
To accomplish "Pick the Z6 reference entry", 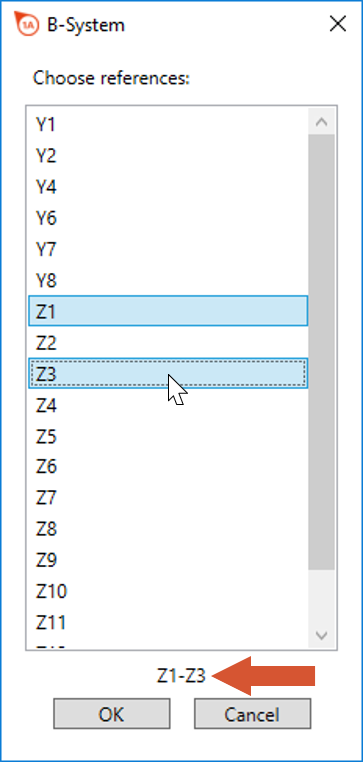I will pos(168,467).
